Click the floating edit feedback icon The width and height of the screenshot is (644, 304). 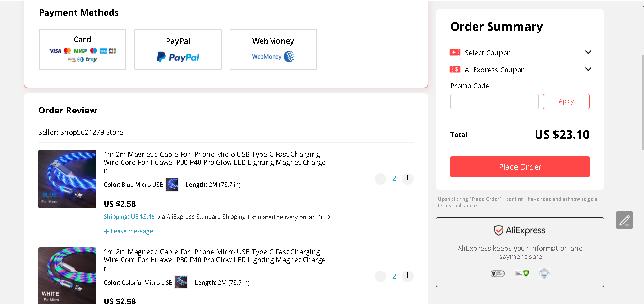625,220
